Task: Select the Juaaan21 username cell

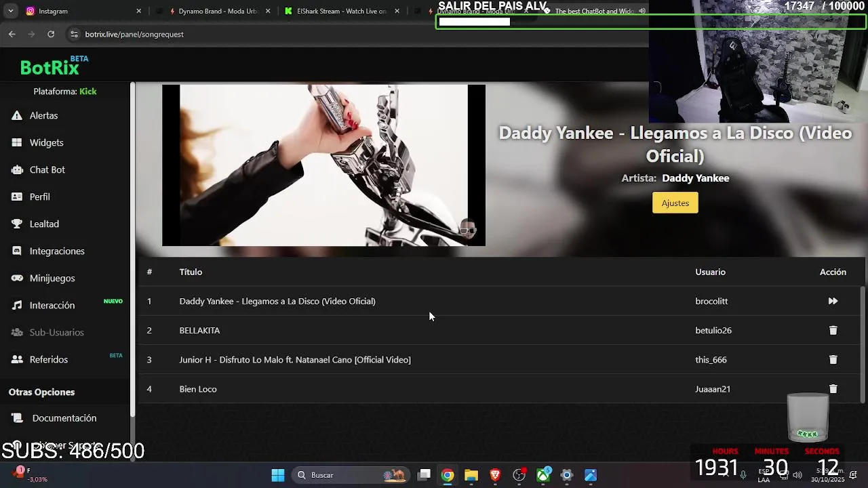Action: pyautogui.click(x=713, y=389)
